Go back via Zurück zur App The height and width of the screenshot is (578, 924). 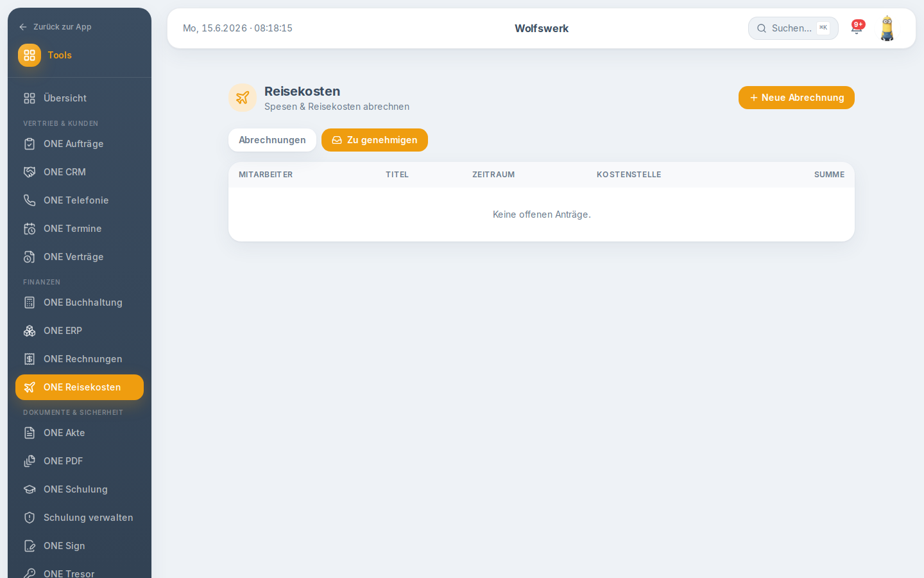55,27
